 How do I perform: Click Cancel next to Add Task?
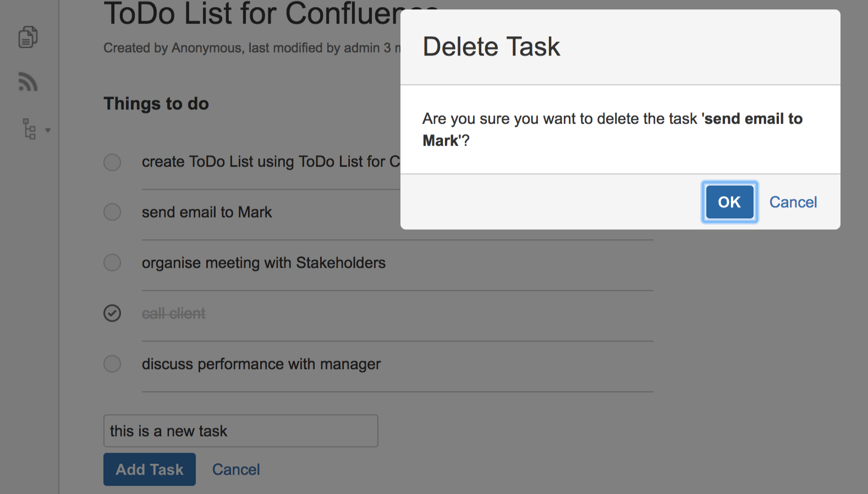[x=236, y=469]
